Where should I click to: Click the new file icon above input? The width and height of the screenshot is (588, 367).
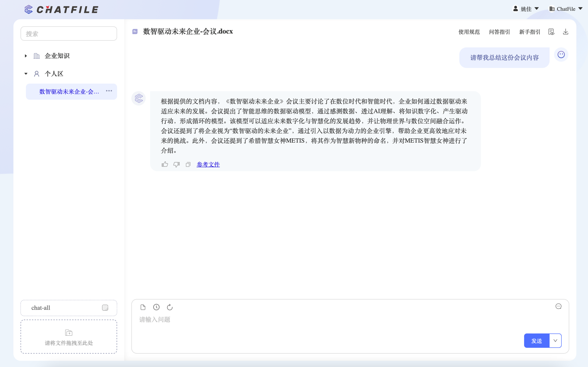tap(143, 307)
